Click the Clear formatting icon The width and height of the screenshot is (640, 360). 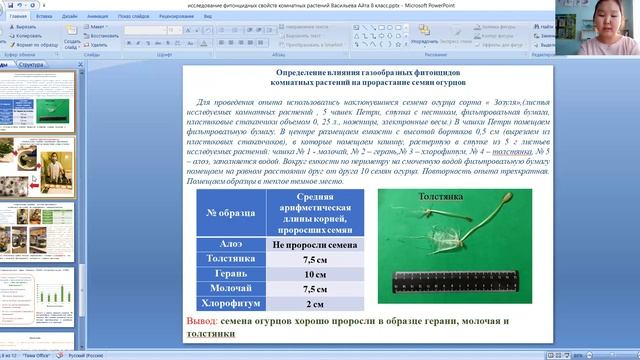coord(208,30)
